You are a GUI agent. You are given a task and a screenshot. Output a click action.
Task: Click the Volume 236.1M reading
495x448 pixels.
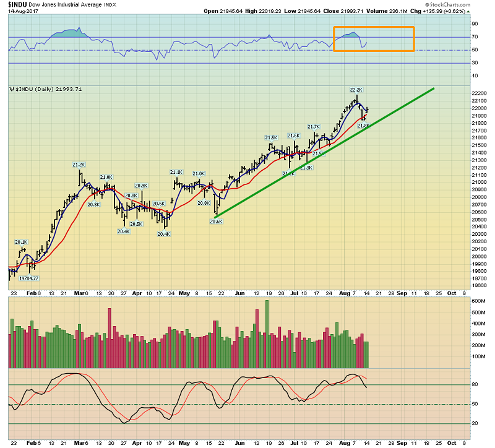(387, 11)
